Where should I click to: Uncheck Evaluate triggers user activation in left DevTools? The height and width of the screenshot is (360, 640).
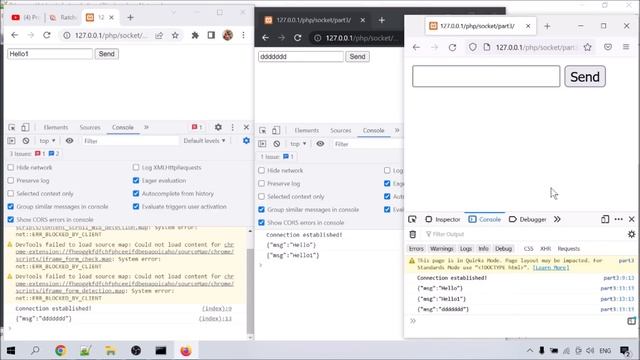pyautogui.click(x=136, y=207)
